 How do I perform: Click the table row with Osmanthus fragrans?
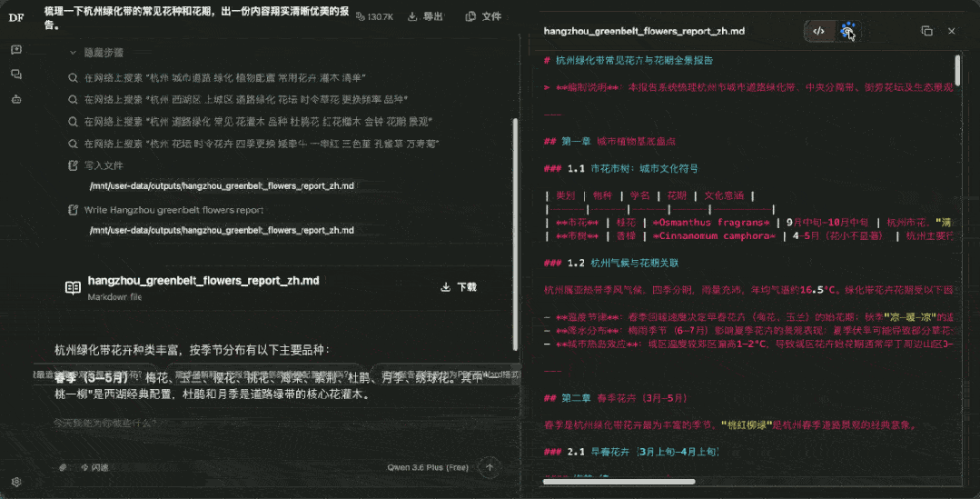coord(748,223)
